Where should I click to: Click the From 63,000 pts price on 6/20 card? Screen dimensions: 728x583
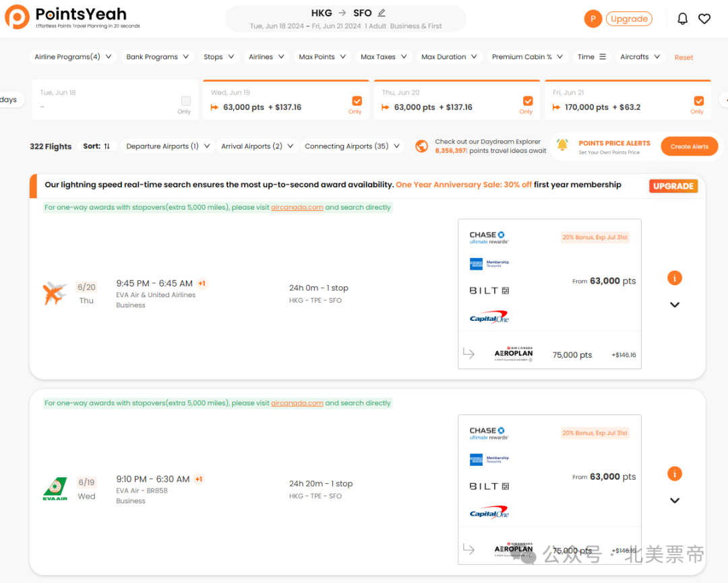(604, 281)
